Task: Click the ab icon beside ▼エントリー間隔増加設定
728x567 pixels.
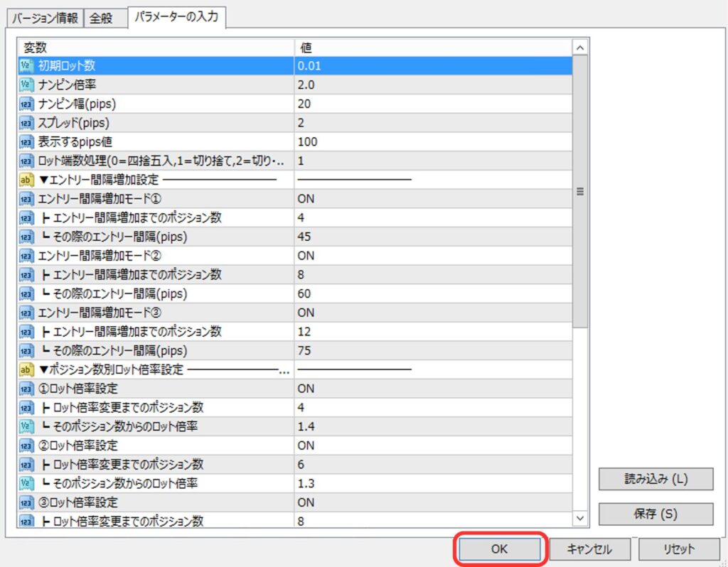Action: tap(26, 180)
